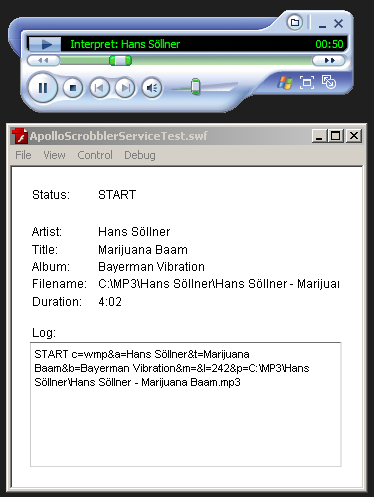Open the View menu
Viewport: 374px width, 497px height.
point(54,155)
